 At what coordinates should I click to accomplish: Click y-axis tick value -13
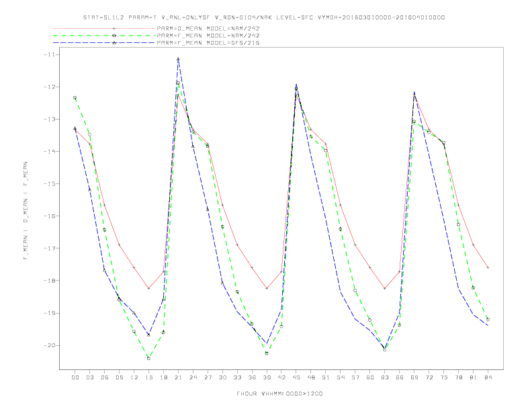click(x=50, y=119)
